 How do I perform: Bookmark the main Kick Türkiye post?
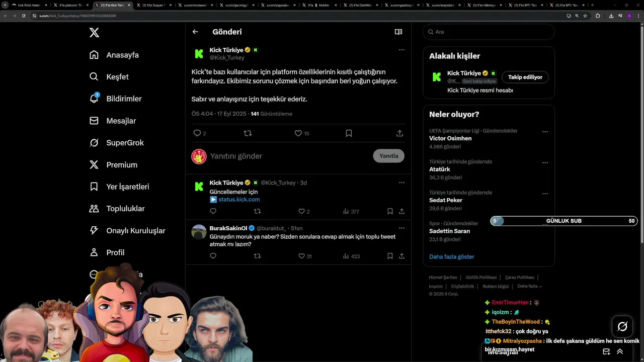[349, 133]
